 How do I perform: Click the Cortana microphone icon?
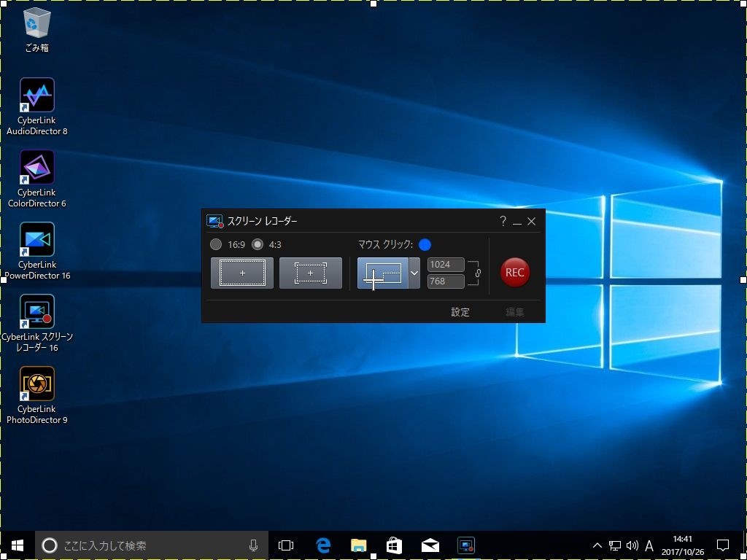coord(253,545)
